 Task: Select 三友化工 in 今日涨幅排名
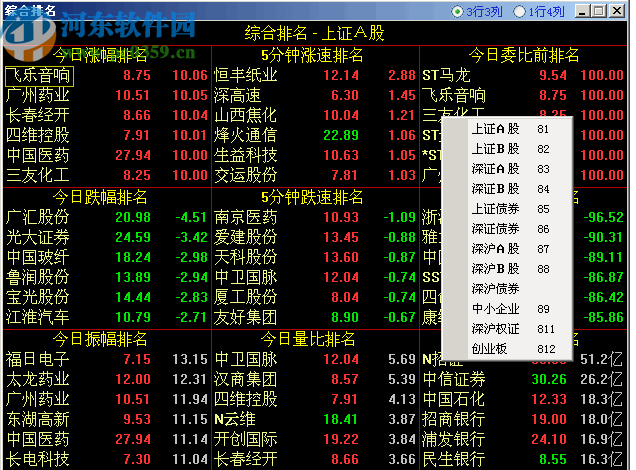107,175
